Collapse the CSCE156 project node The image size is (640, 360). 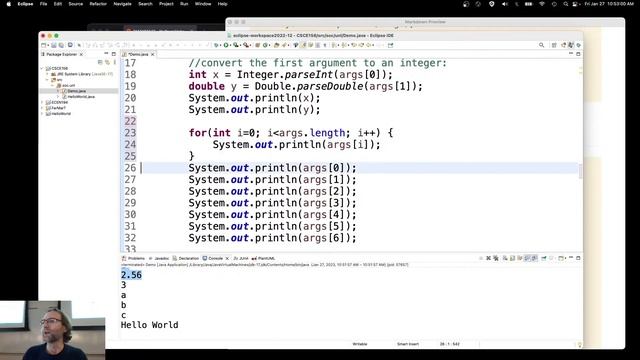click(43, 68)
